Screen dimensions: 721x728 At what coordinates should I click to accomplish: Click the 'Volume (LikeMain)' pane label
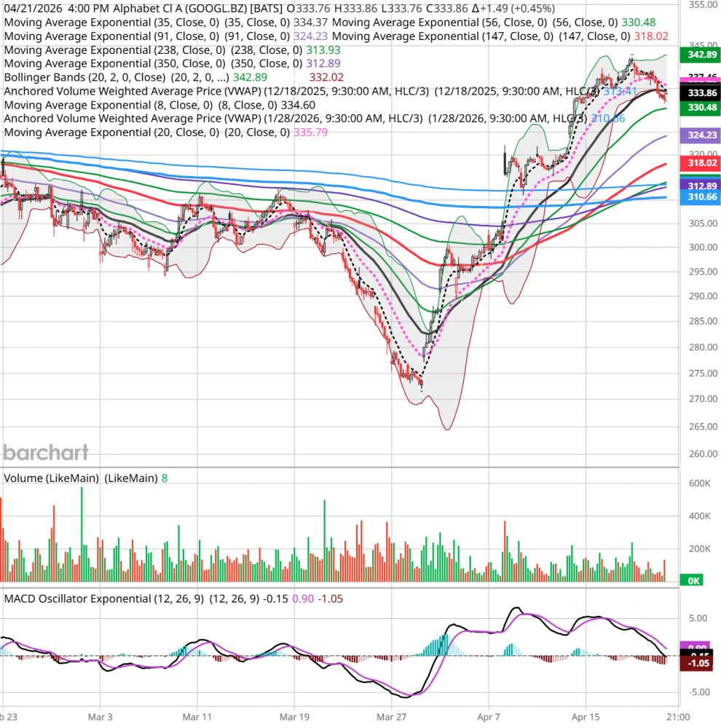[52, 478]
